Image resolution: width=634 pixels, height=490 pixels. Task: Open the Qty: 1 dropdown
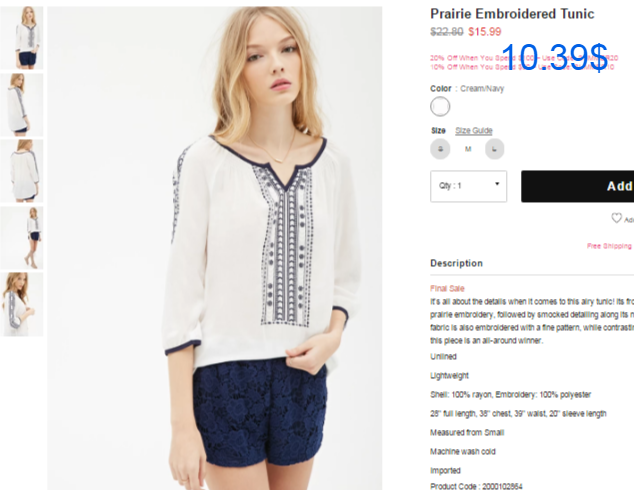pyautogui.click(x=468, y=186)
